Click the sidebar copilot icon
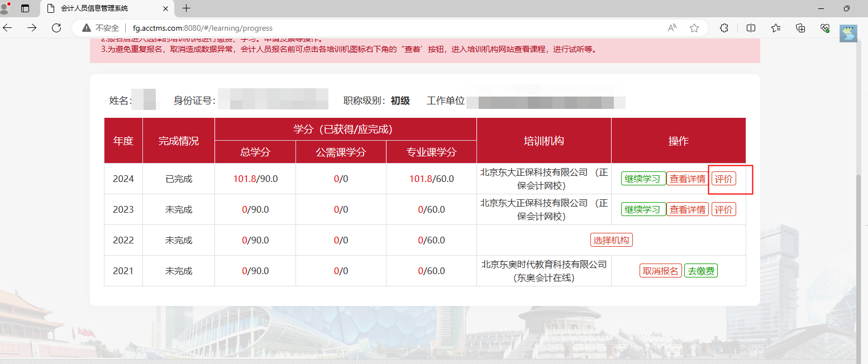 click(x=848, y=33)
